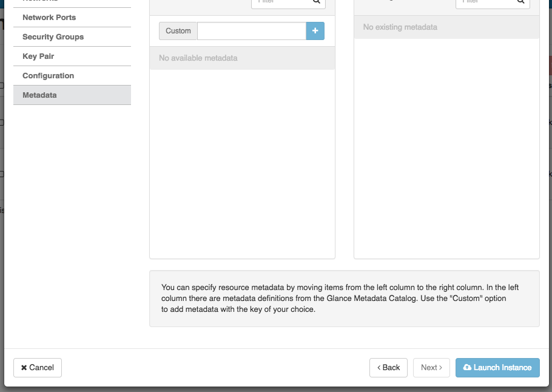Click the left column filter box
This screenshot has width=552, height=392.
(x=280, y=2)
